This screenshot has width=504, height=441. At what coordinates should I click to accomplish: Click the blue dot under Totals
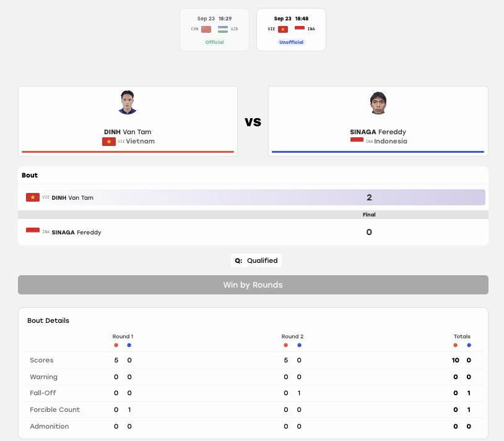click(469, 345)
